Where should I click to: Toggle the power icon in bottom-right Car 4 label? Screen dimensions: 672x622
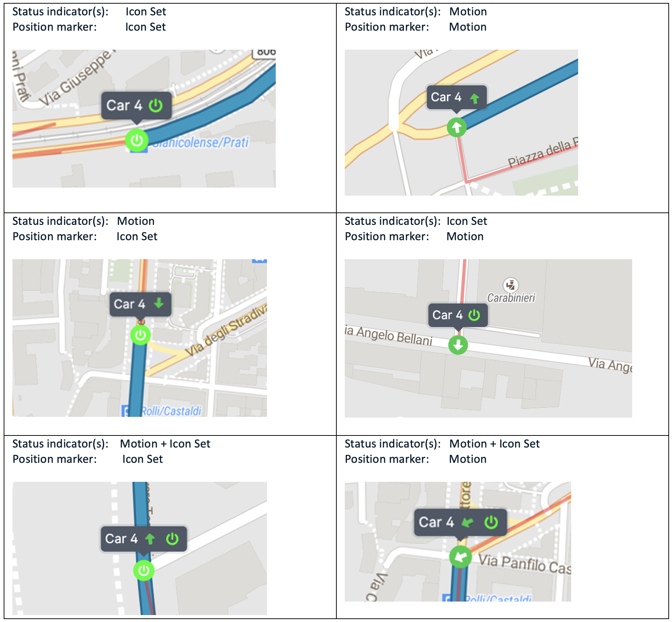coord(491,522)
